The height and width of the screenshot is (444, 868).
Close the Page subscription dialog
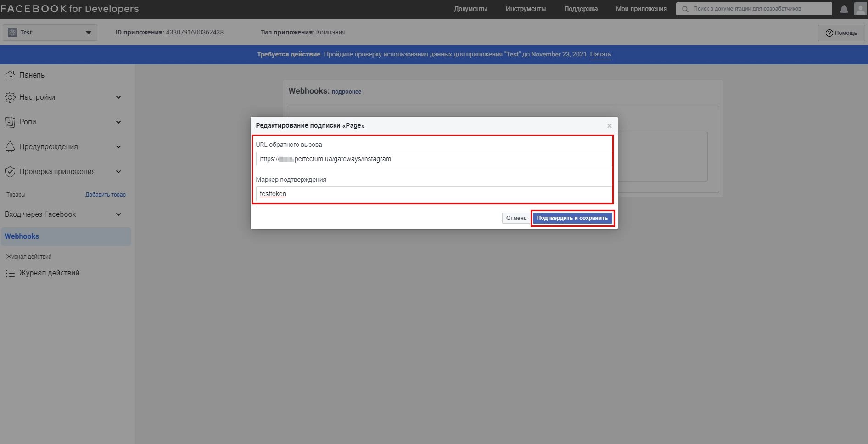[609, 126]
